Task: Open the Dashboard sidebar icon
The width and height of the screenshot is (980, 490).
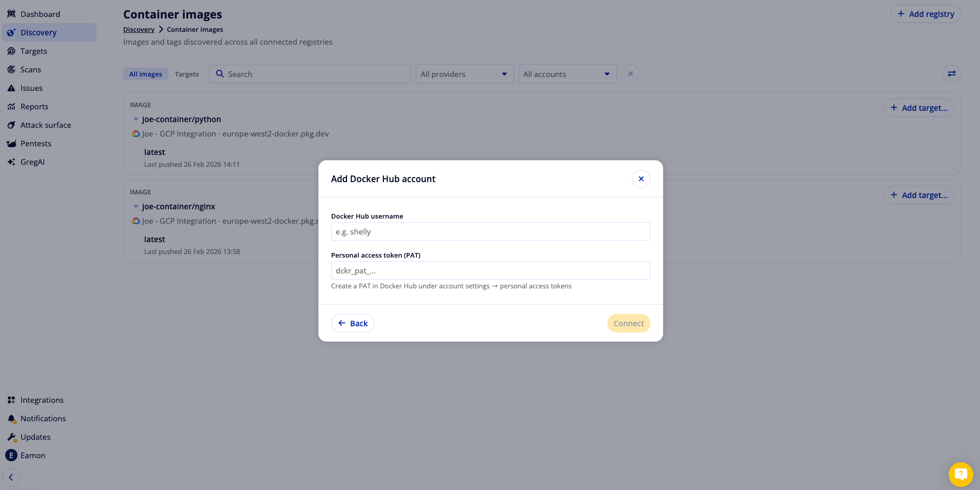Action: pyautogui.click(x=11, y=14)
